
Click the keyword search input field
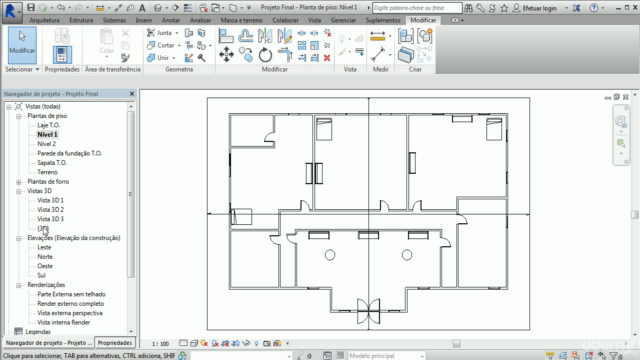pyautogui.click(x=417, y=8)
